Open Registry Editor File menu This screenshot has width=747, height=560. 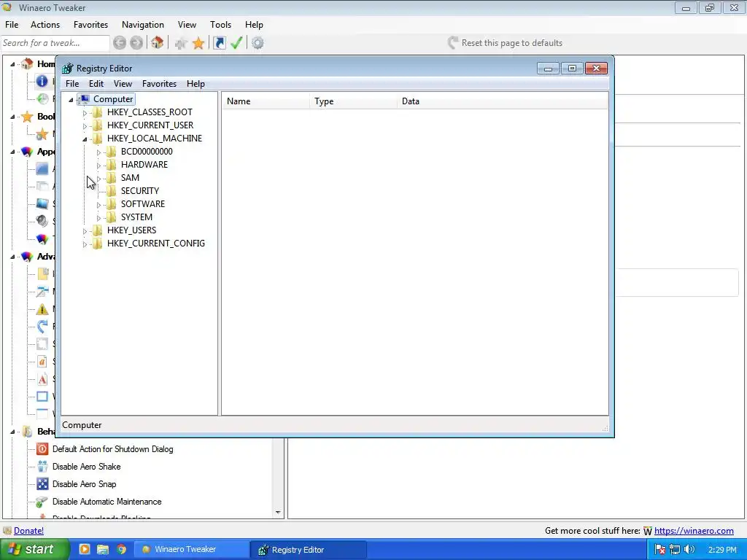[72, 84]
